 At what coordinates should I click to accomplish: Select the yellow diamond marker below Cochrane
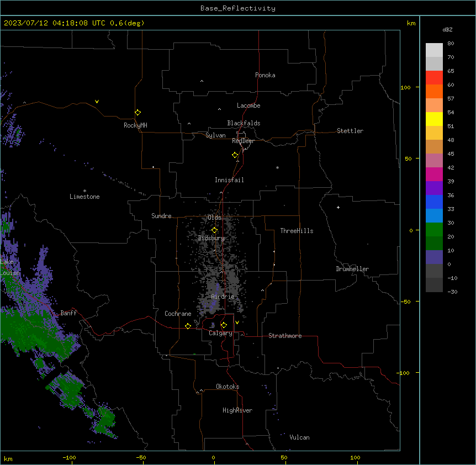point(188,326)
